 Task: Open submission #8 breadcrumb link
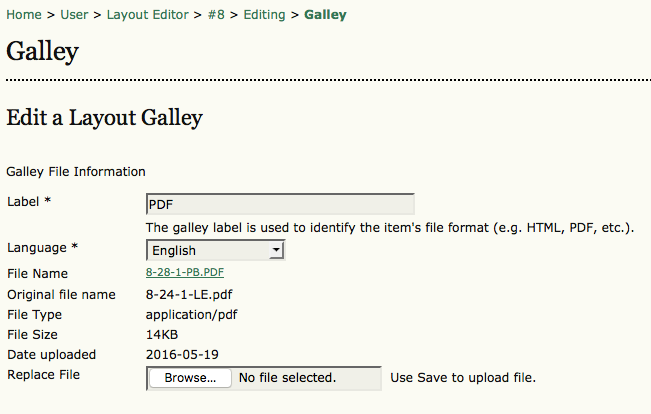point(216,15)
